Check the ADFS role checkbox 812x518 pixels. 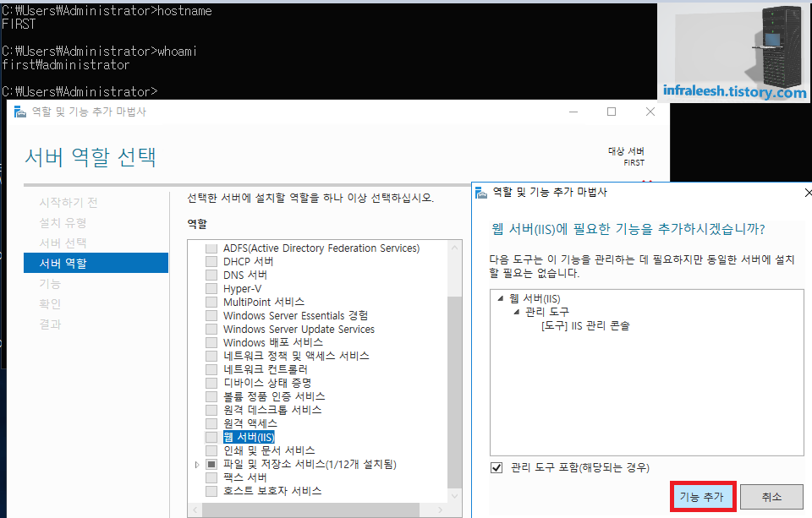(211, 248)
